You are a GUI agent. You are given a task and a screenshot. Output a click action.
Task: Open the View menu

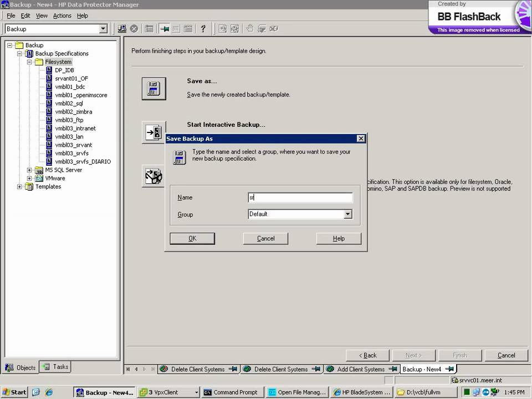[x=42, y=16]
